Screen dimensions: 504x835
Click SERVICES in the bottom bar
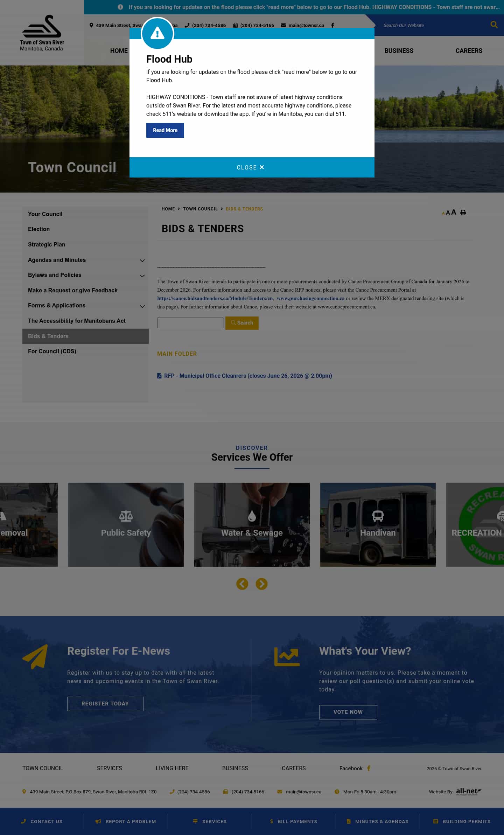coord(210,821)
